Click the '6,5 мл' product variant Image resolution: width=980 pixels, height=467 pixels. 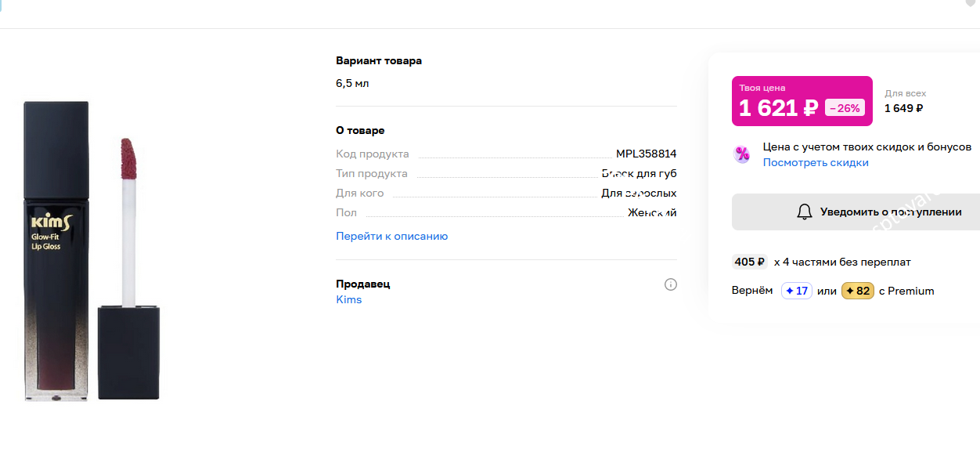pos(352,83)
